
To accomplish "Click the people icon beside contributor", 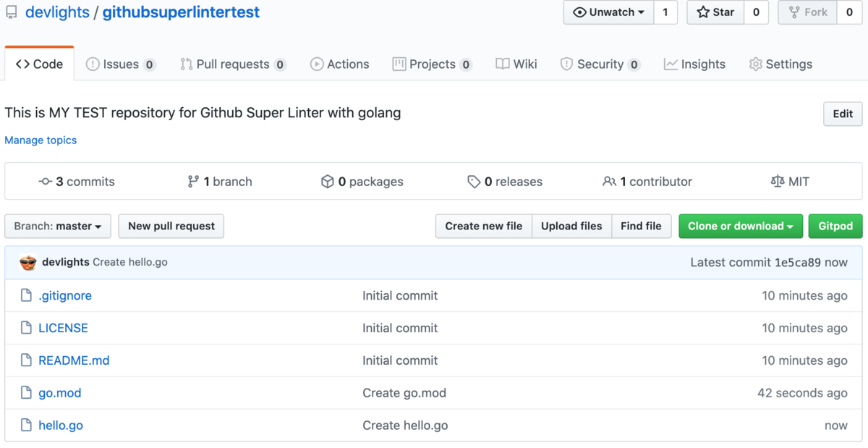I will point(610,182).
